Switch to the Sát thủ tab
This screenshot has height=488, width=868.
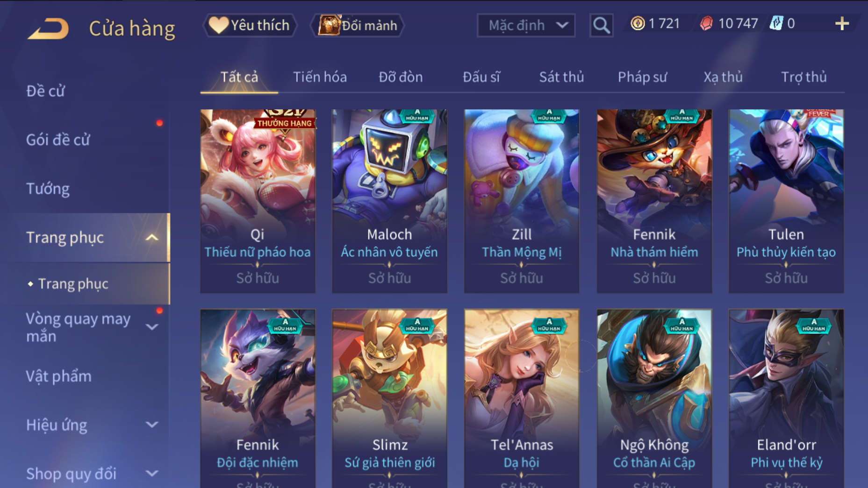click(x=561, y=77)
